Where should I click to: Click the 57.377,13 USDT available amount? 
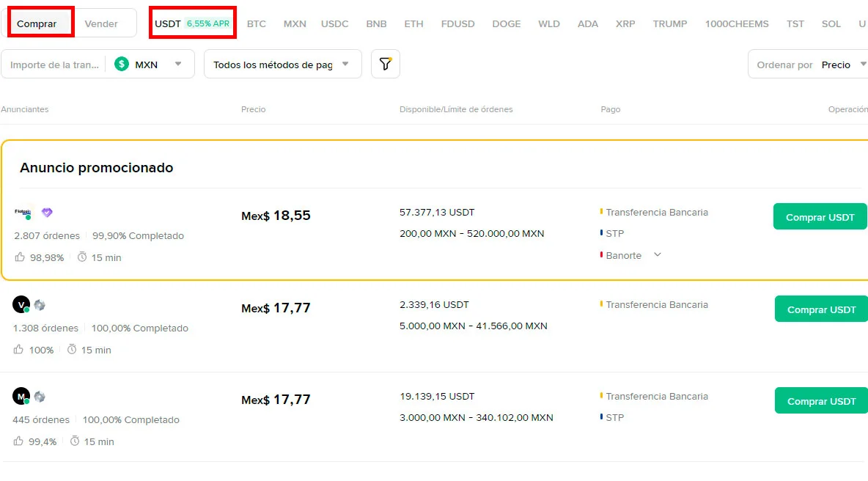[x=437, y=212]
